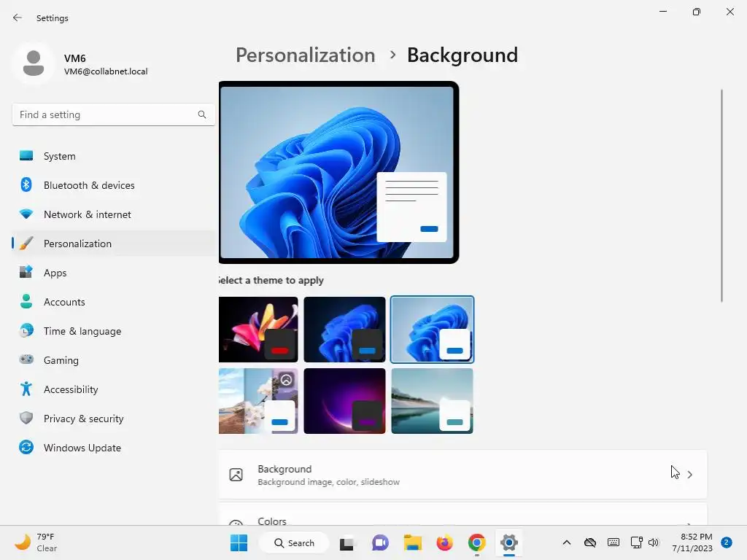Launch Google Chrome from the taskbar

[x=477, y=542]
